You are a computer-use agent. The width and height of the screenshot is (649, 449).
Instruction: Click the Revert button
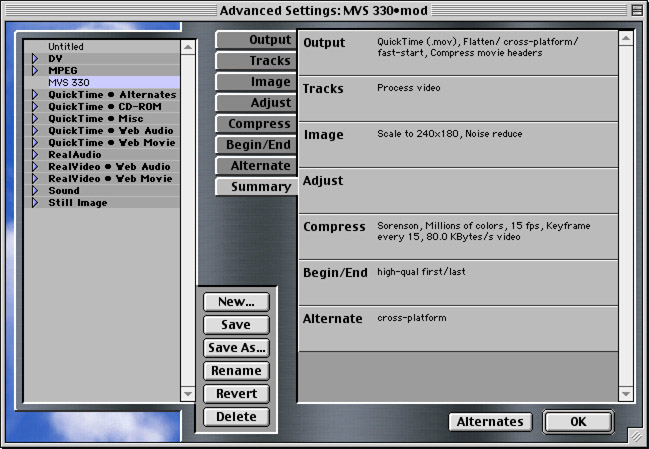[x=236, y=394]
